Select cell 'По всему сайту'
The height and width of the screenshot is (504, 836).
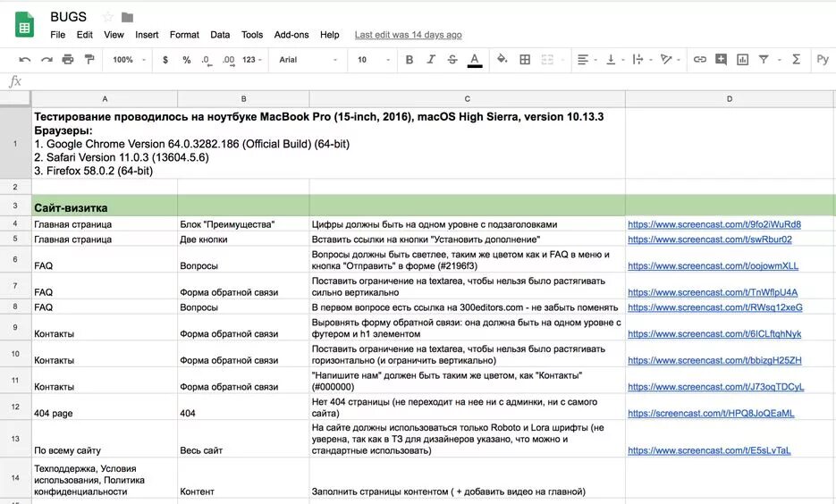point(105,439)
